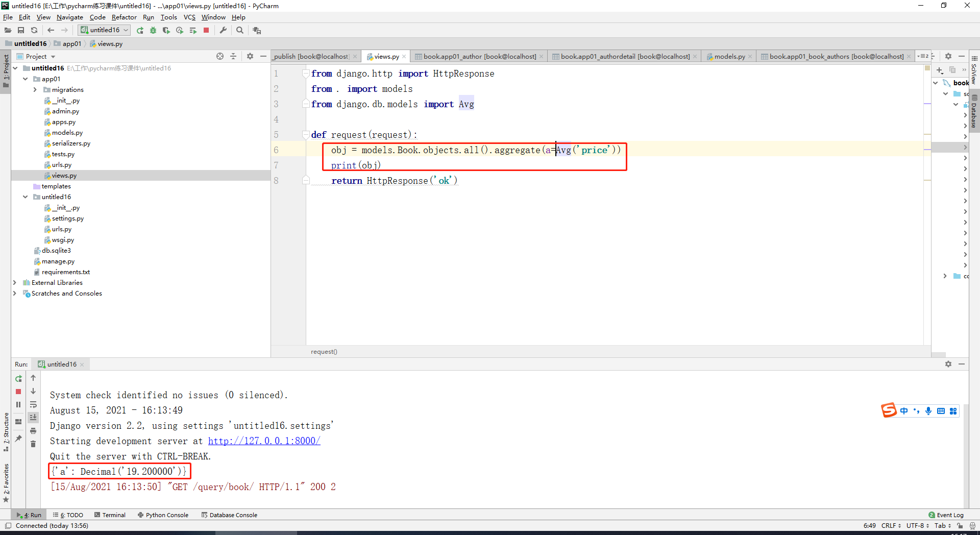Open Search Everywhere magnifier icon

point(240,30)
